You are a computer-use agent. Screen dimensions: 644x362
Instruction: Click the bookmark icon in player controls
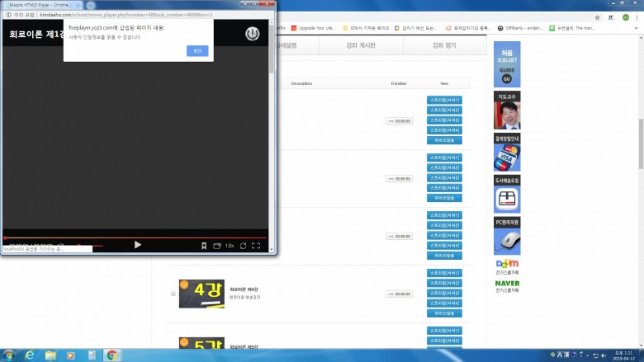[204, 246]
